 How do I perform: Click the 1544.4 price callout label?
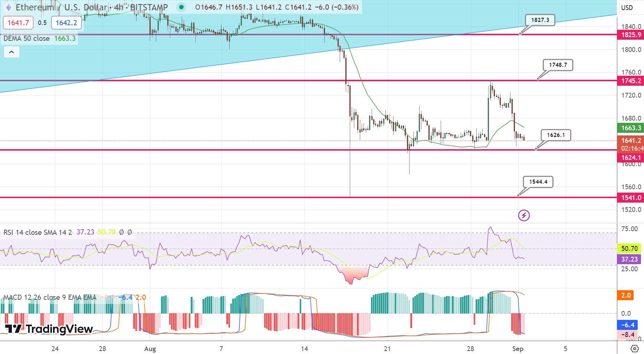pos(538,182)
